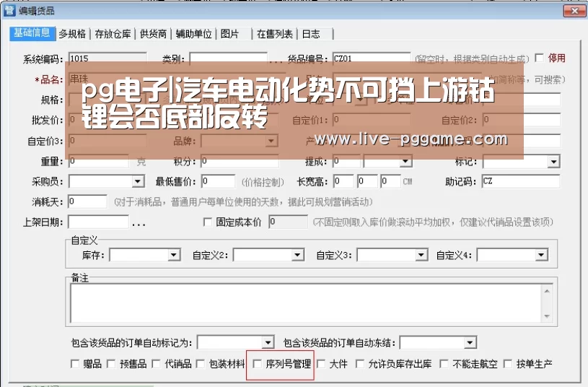Image resolution: width=588 pixels, height=387 pixels.
Task: Open the 库存 custom dropdown
Action: pyautogui.click(x=174, y=256)
